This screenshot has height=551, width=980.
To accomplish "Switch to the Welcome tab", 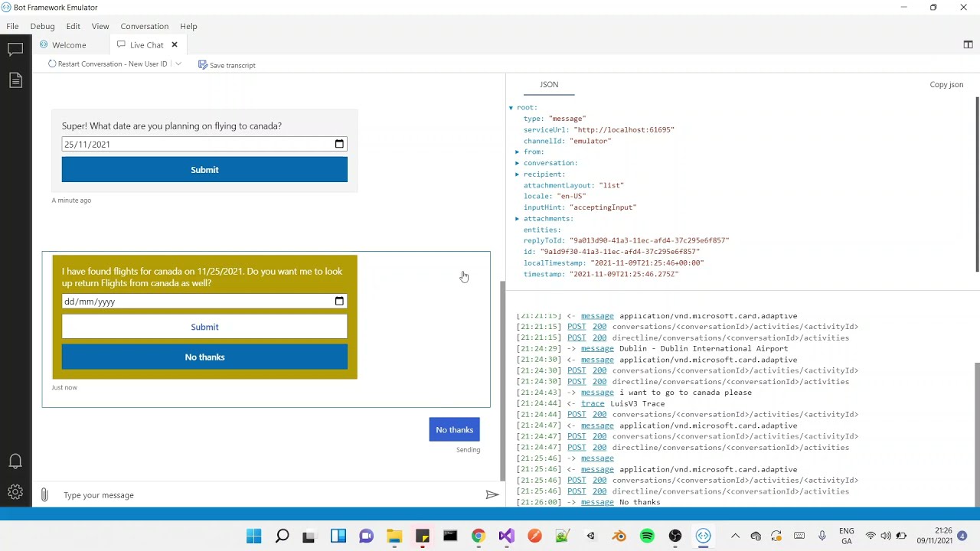I will 69,45.
